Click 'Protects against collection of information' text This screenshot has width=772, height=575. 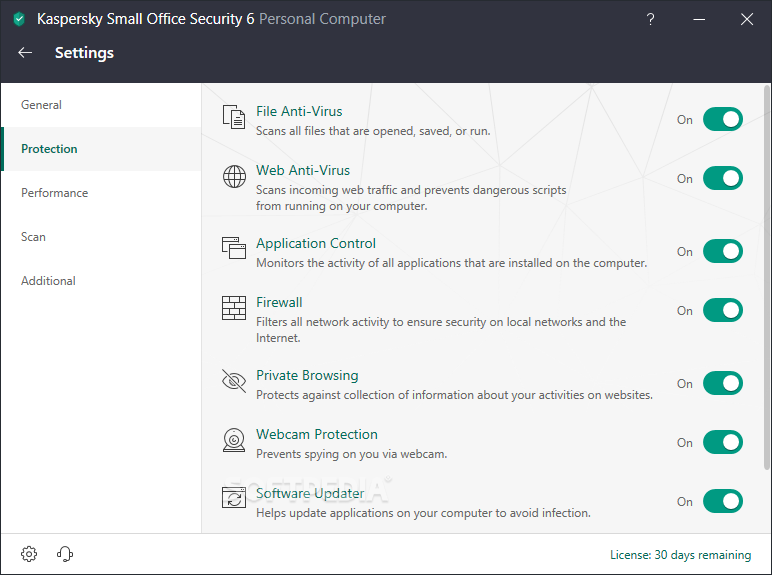click(x=454, y=395)
